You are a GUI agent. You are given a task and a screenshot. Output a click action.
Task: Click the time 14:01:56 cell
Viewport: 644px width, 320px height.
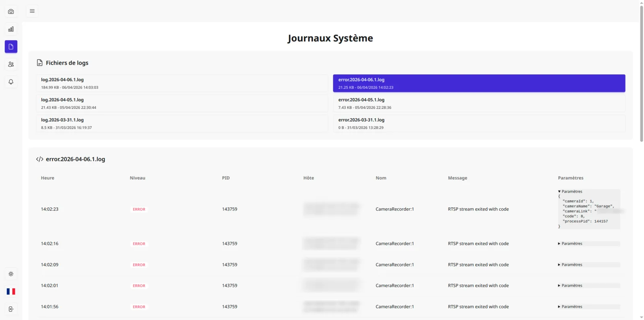50,307
